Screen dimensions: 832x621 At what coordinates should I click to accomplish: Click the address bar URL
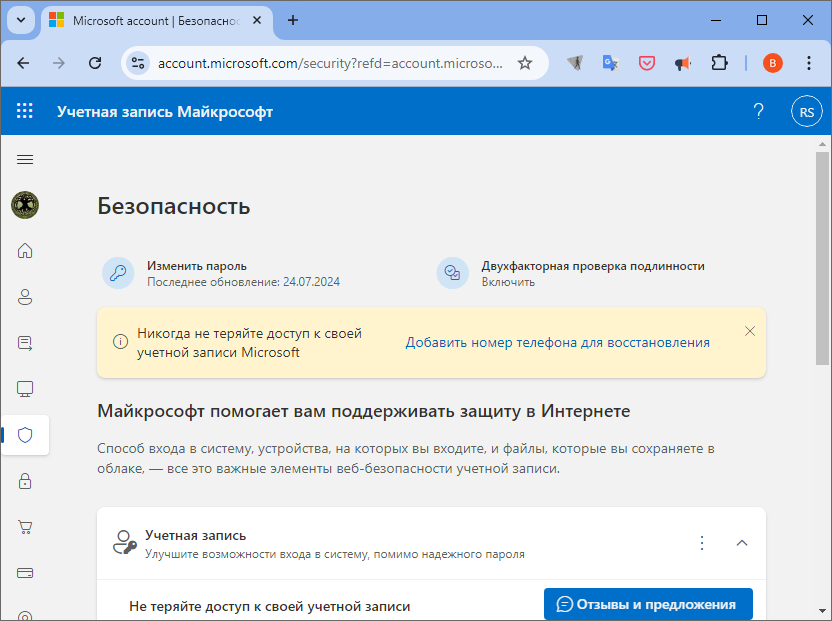click(x=330, y=64)
